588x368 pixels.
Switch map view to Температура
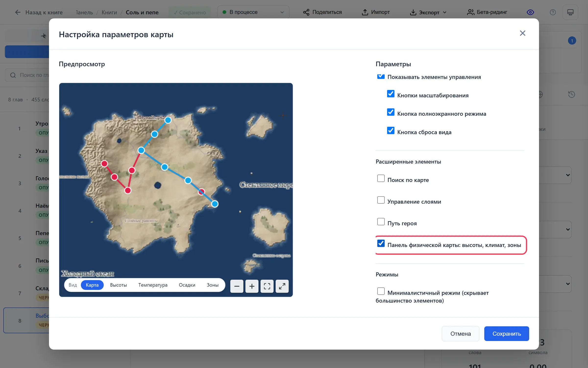[x=153, y=285]
